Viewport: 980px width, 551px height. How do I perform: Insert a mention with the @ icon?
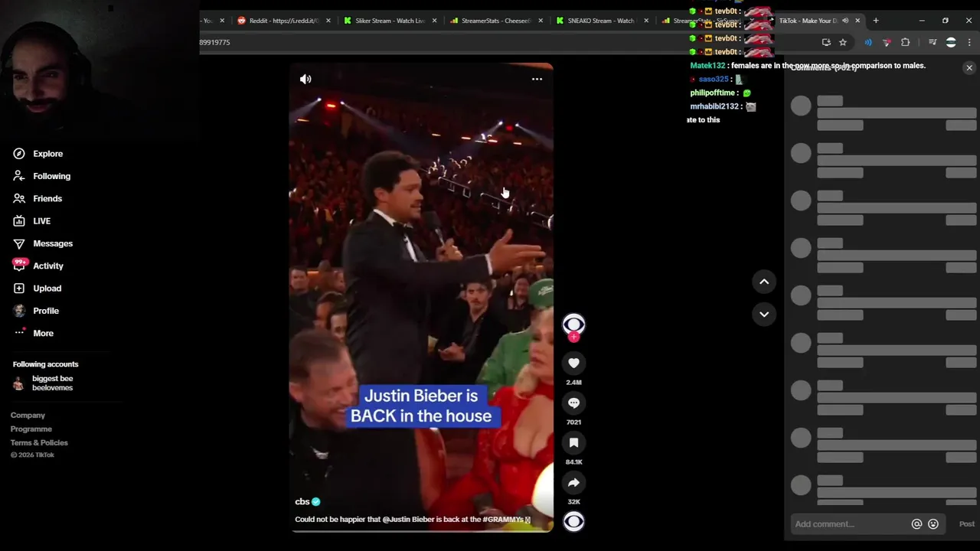tap(916, 524)
